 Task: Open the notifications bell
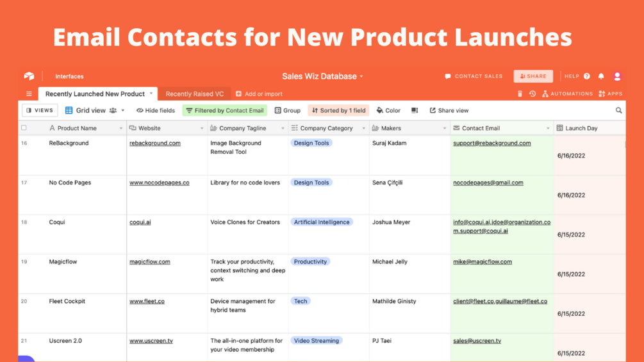point(601,76)
